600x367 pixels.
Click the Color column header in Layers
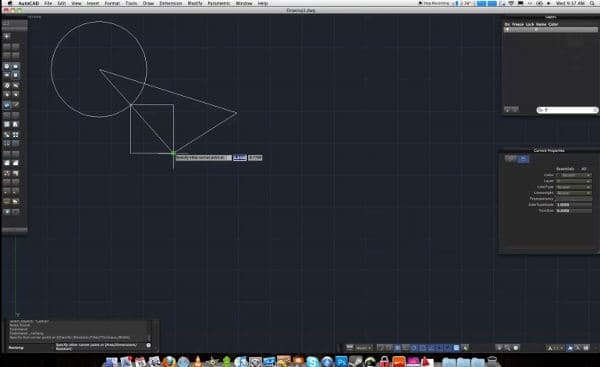553,24
